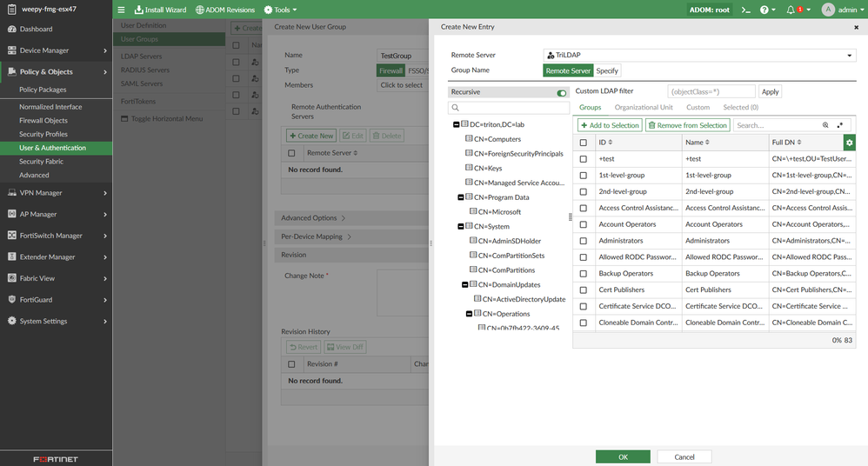Screen dimensions: 868x466
Task: Check the 2nd-level-group row
Action: [583, 191]
